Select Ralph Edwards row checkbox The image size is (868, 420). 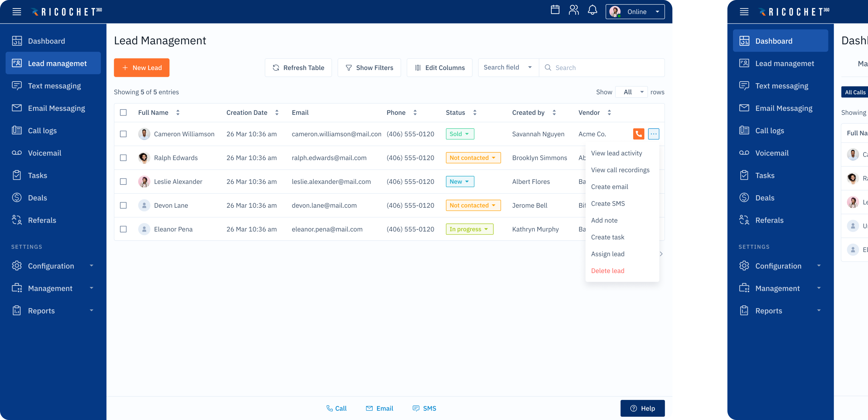123,158
